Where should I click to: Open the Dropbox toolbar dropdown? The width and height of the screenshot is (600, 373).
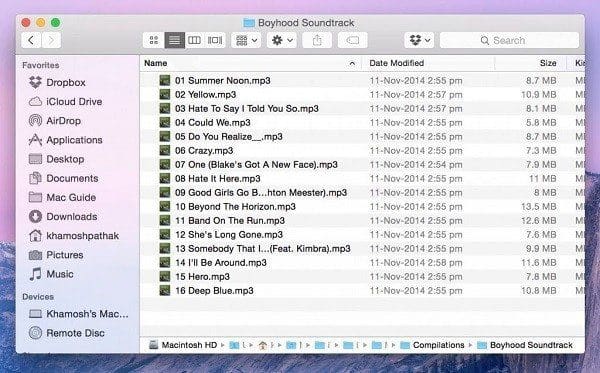419,40
